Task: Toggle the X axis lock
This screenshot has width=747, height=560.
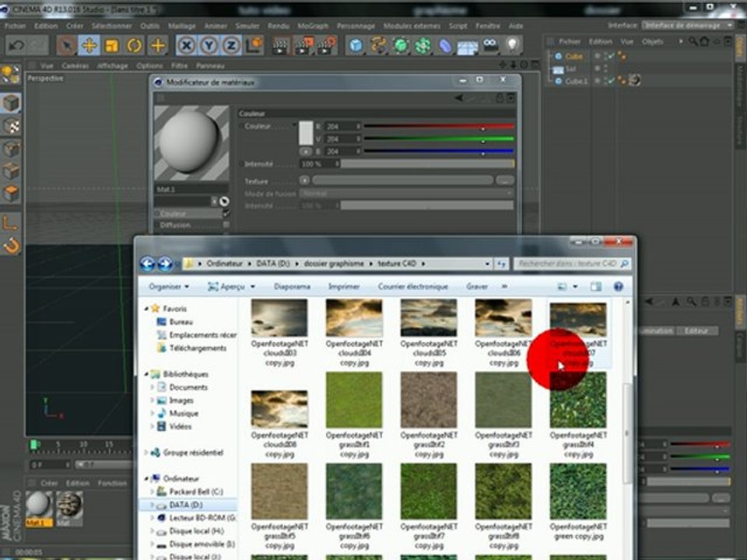Action: tap(186, 46)
